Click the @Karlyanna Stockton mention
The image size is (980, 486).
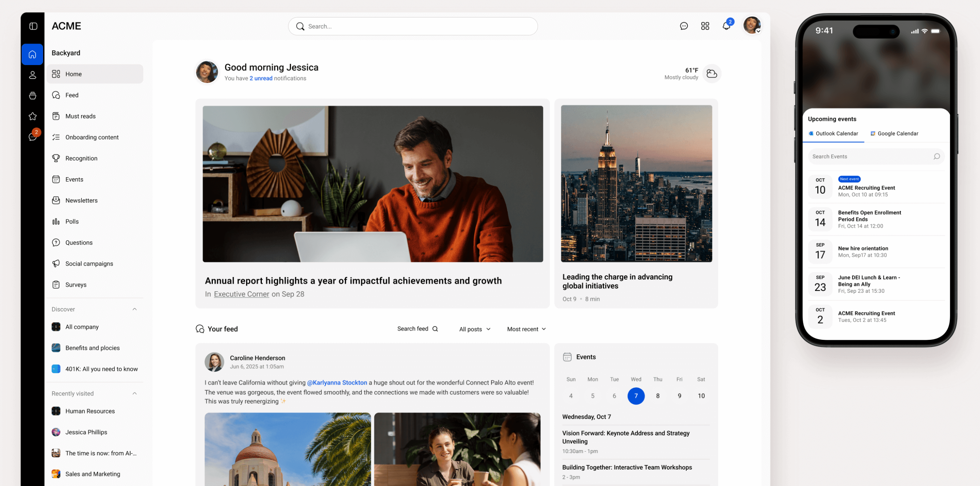[x=337, y=382]
